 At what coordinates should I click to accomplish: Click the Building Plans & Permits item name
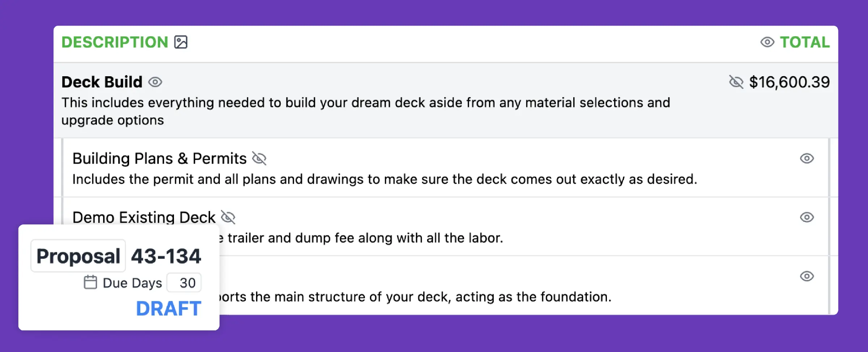pyautogui.click(x=159, y=159)
